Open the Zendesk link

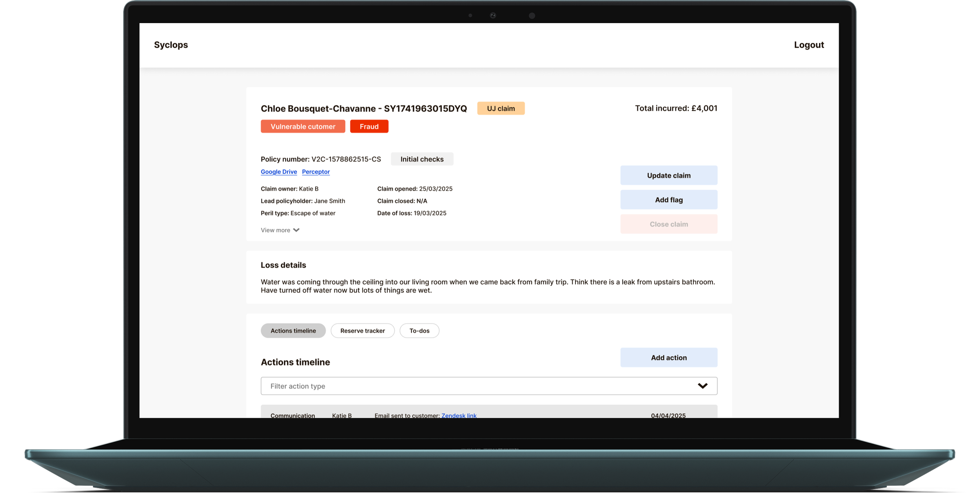459,415
